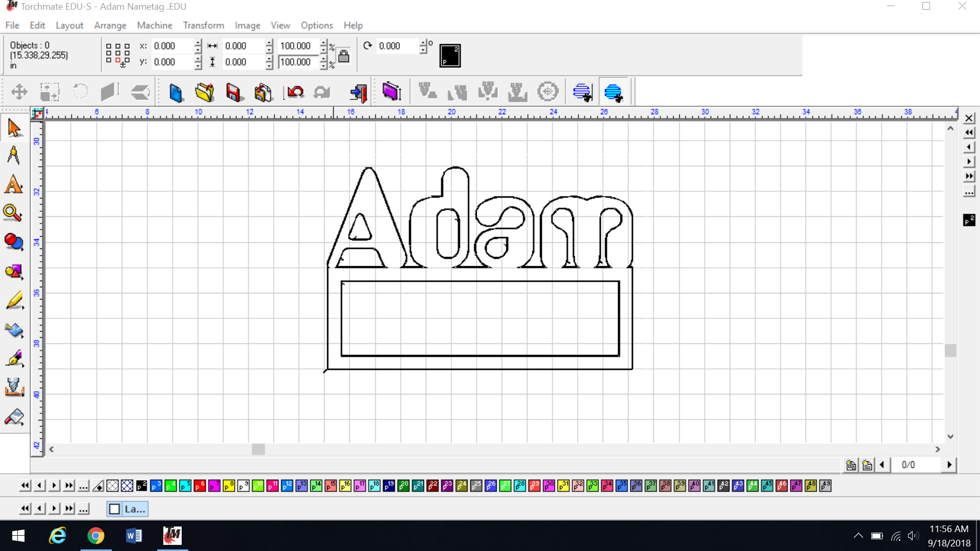Toggle the proportional size lock
This screenshot has width=980, height=551.
pyautogui.click(x=344, y=56)
